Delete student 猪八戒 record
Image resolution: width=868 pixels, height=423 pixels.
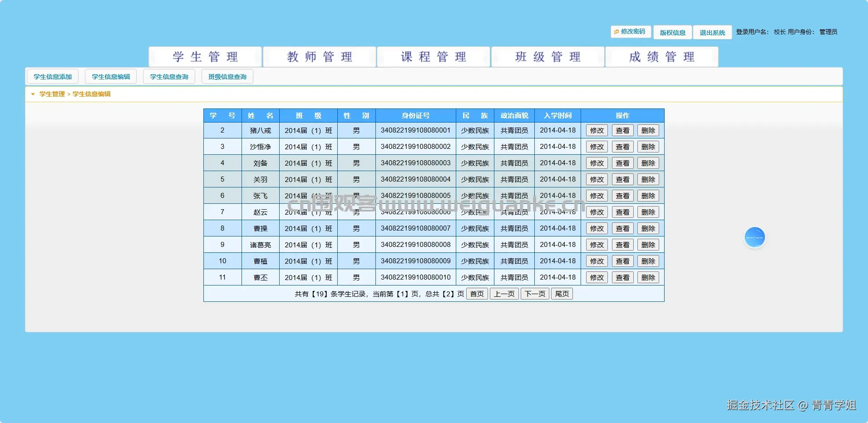648,131
